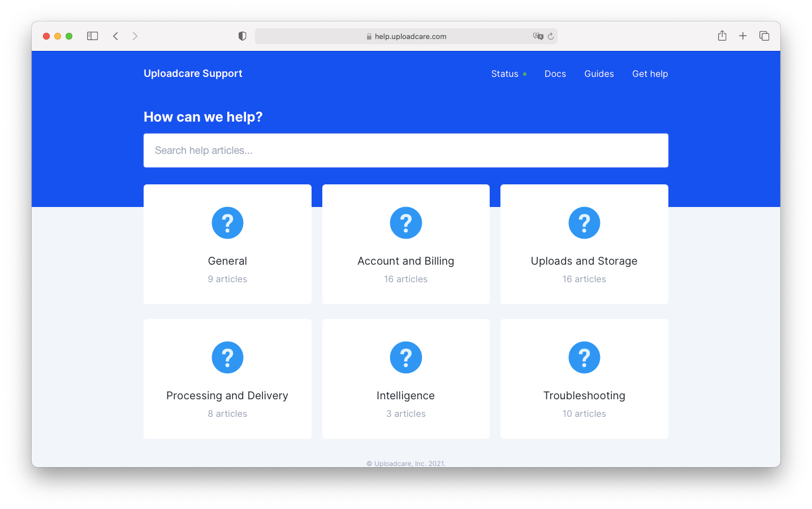Click the Share icon in Safari toolbar

pos(722,35)
